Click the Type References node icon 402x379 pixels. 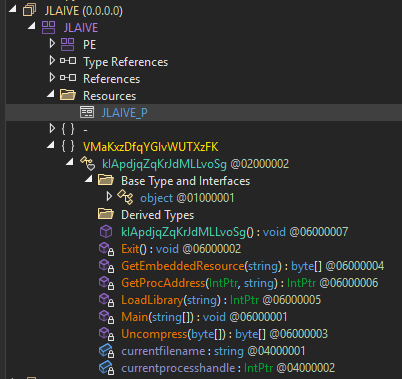click(68, 61)
